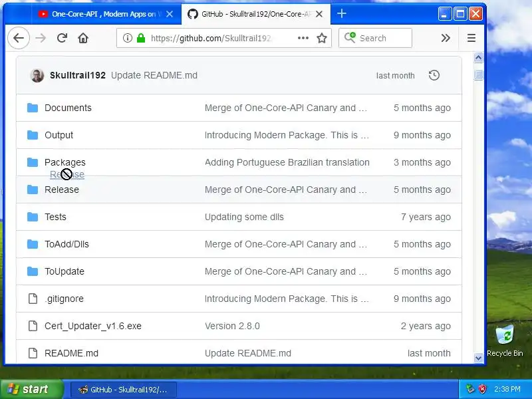Open the ToUpdate folder
532x399 pixels.
tap(64, 271)
